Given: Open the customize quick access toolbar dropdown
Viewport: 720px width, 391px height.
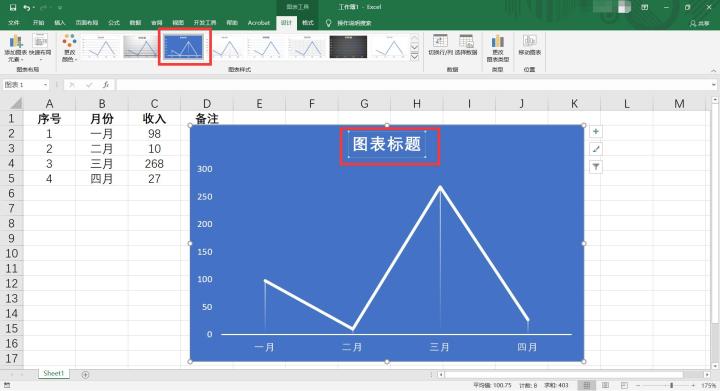Looking at the screenshot, I should (x=60, y=8).
